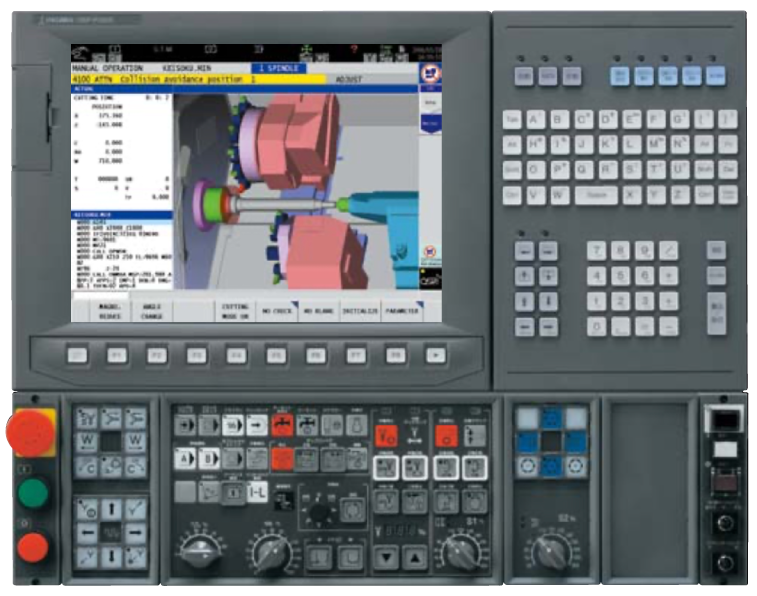The width and height of the screenshot is (757, 596).
Task: Push the white right-arrow button
Action: tap(257, 425)
